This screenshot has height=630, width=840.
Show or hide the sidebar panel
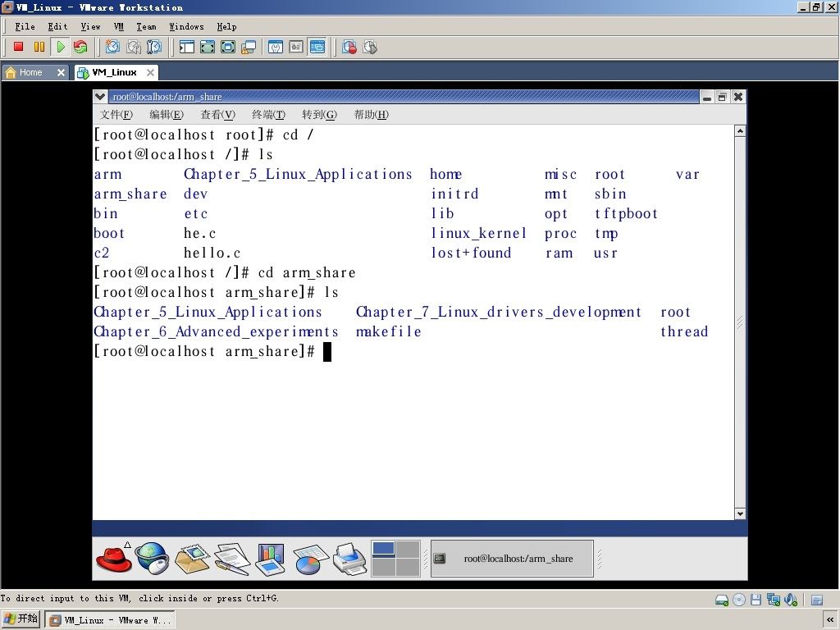(186, 47)
